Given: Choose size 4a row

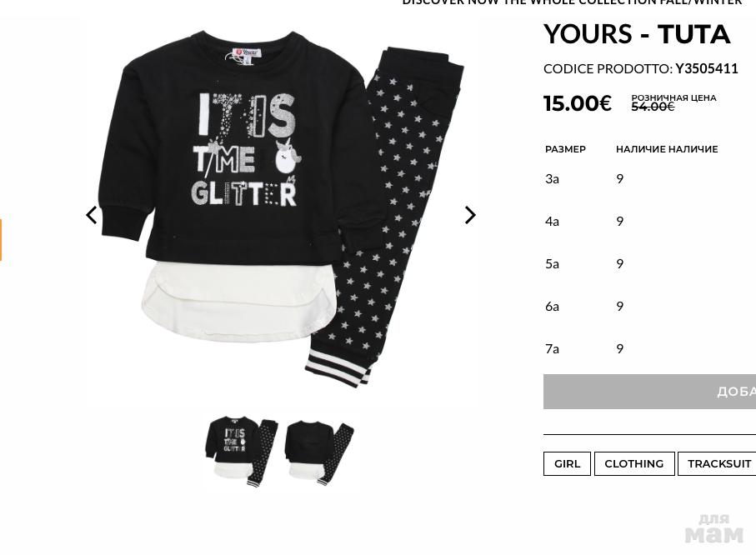Looking at the screenshot, I should pos(649,222).
